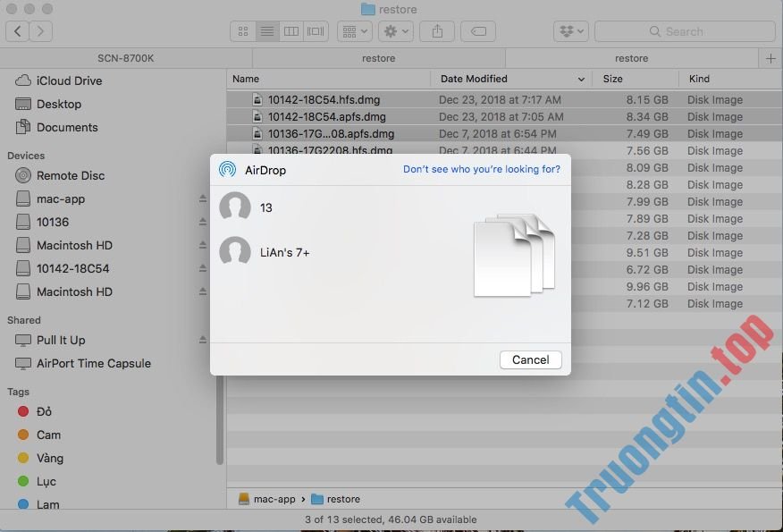Sort by the Kind column header
The image size is (783, 532).
point(730,79)
